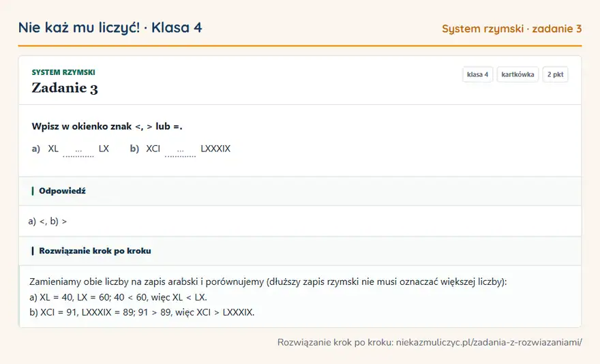Click the blank field between XL and LX
This screenshot has height=364, width=600.
pos(78,151)
